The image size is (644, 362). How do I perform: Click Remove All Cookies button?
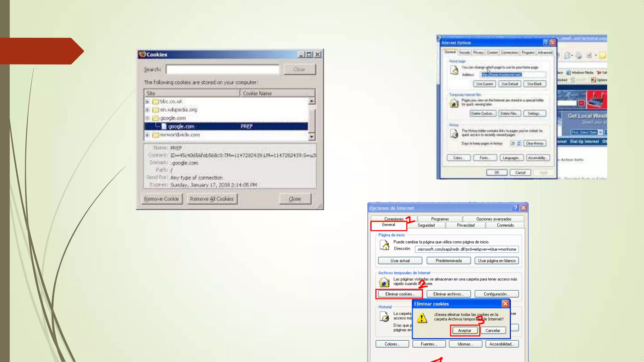pos(212,199)
